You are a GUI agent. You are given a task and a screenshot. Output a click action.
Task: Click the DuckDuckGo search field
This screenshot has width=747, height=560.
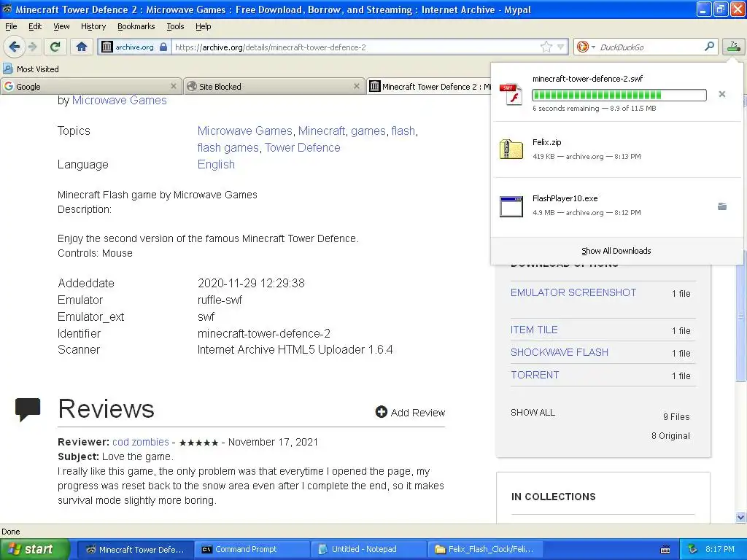coord(649,47)
